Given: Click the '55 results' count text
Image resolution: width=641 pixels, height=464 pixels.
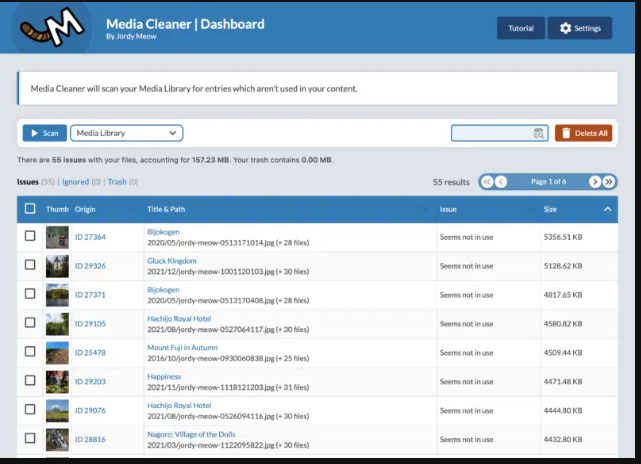Looking at the screenshot, I should [451, 182].
